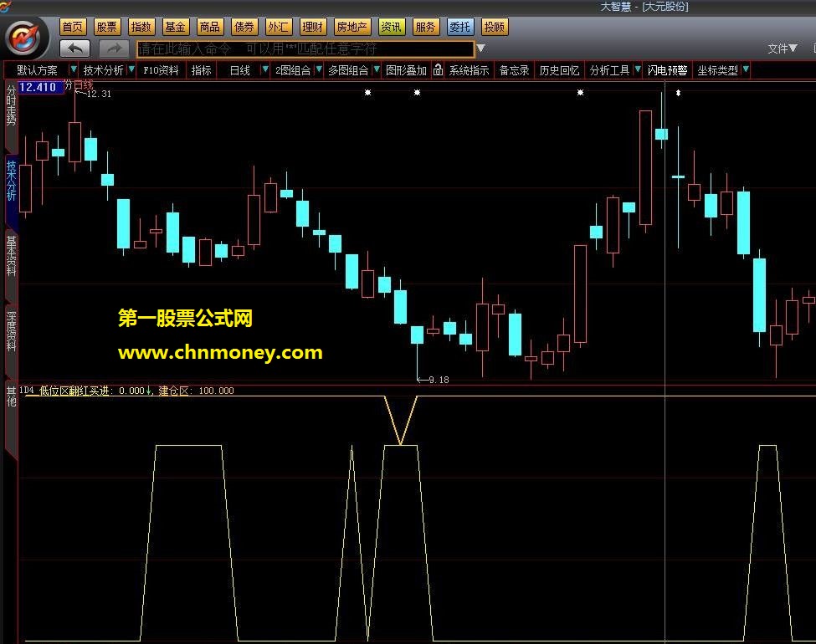Expand the 坐标类型 dropdown arrow
The image size is (816, 644).
coord(746,69)
